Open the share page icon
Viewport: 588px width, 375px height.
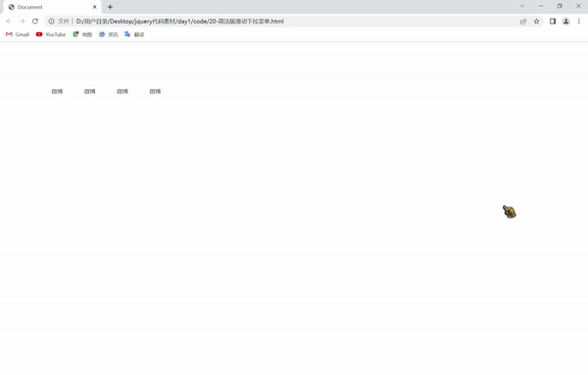coord(523,22)
